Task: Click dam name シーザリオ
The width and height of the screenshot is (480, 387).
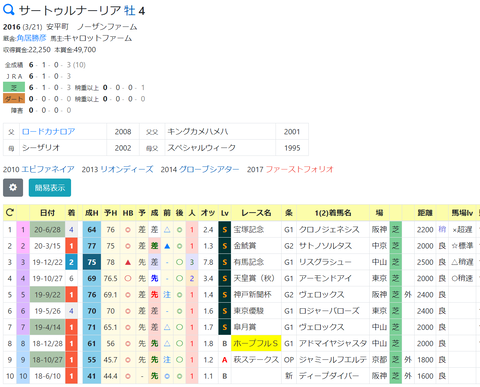Action: (x=41, y=148)
